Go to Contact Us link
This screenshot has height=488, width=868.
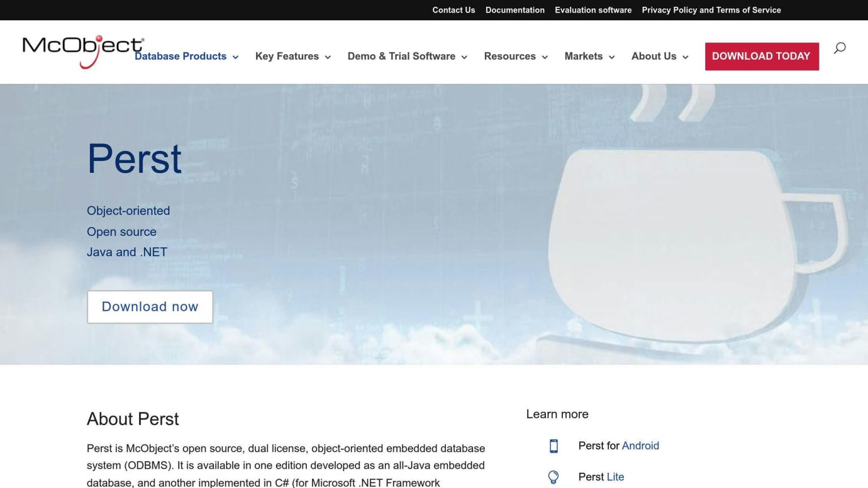tap(454, 10)
